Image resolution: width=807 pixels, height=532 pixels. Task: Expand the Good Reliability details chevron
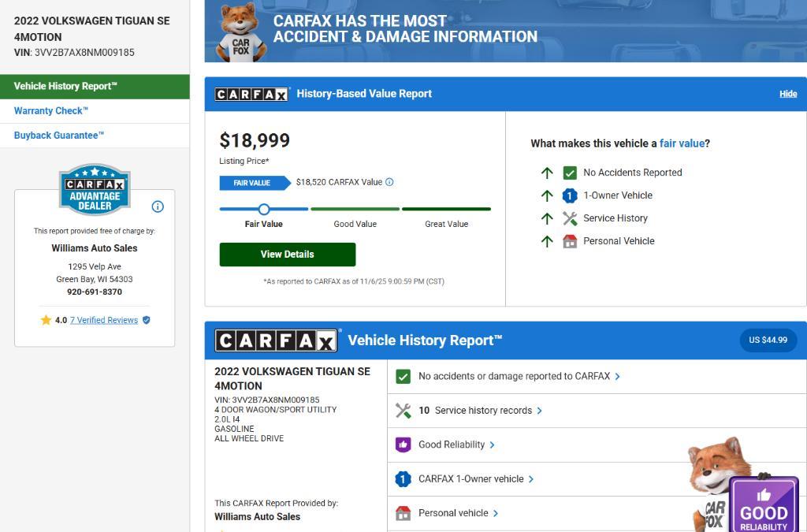[492, 445]
